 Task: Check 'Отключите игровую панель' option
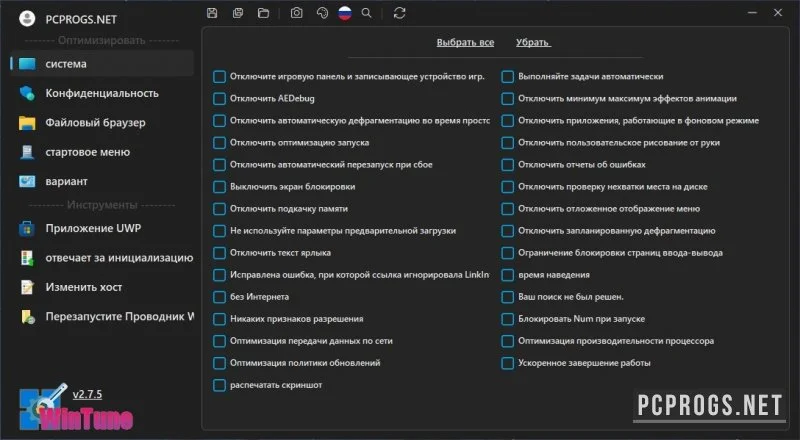pos(219,77)
